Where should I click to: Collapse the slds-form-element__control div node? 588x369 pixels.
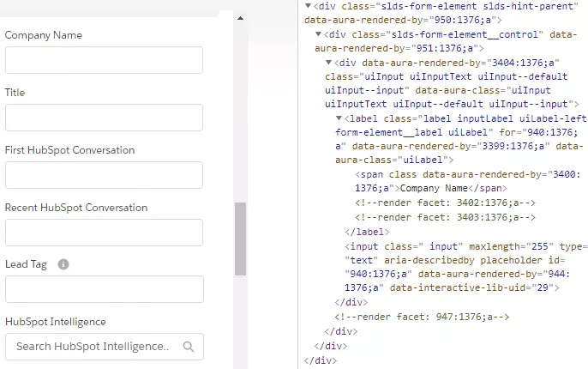[x=318, y=34]
